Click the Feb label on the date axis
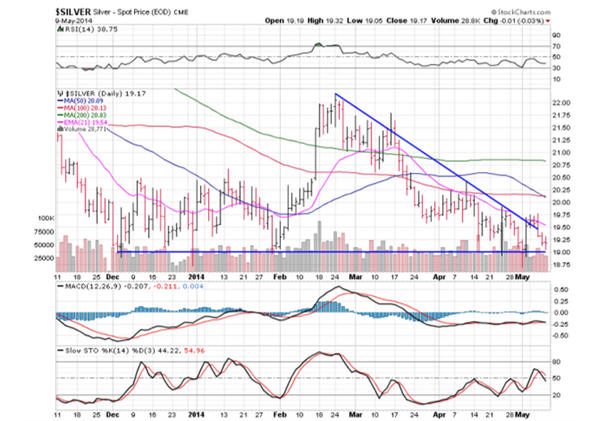This screenshot has width=600, height=421. pos(278,274)
